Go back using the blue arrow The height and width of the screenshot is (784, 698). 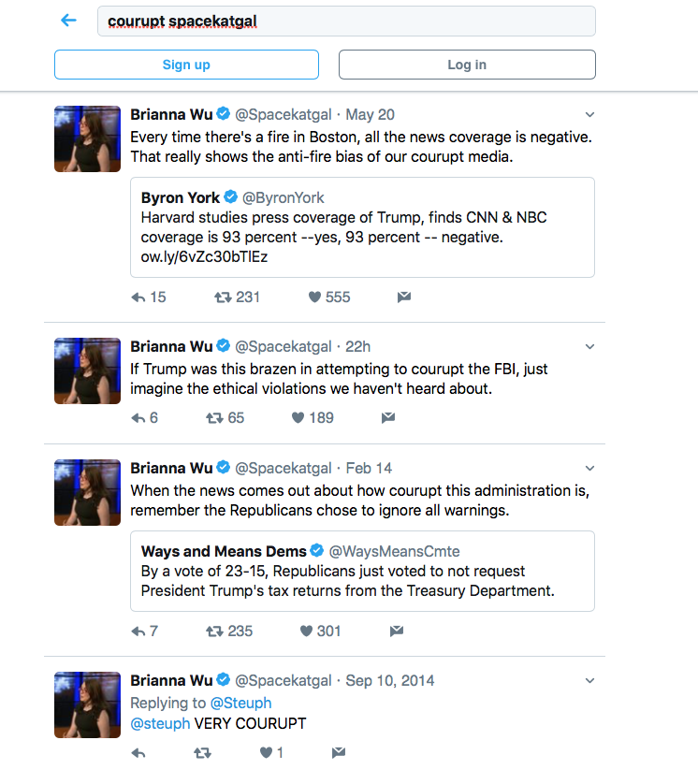(x=68, y=21)
